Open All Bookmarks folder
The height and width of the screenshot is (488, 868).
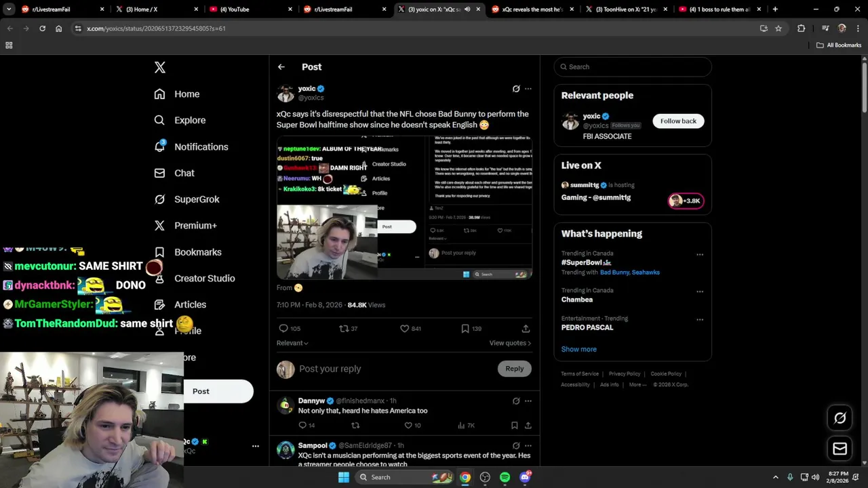click(839, 45)
